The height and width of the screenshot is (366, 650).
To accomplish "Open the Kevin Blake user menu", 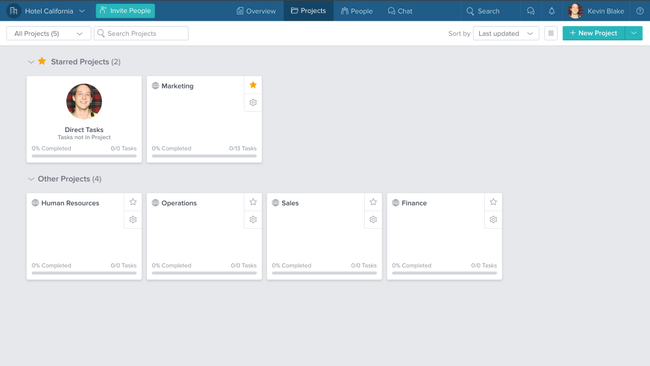I will (x=605, y=11).
